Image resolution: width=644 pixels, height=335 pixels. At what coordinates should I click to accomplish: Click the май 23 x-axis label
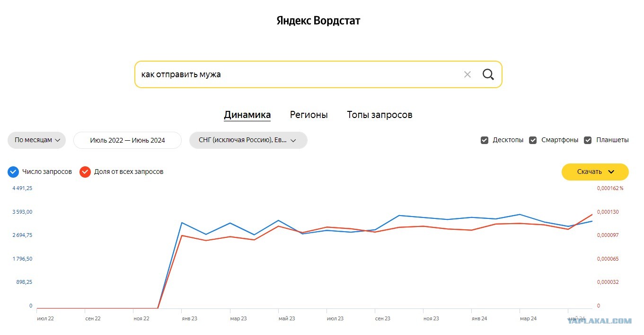coord(287,318)
